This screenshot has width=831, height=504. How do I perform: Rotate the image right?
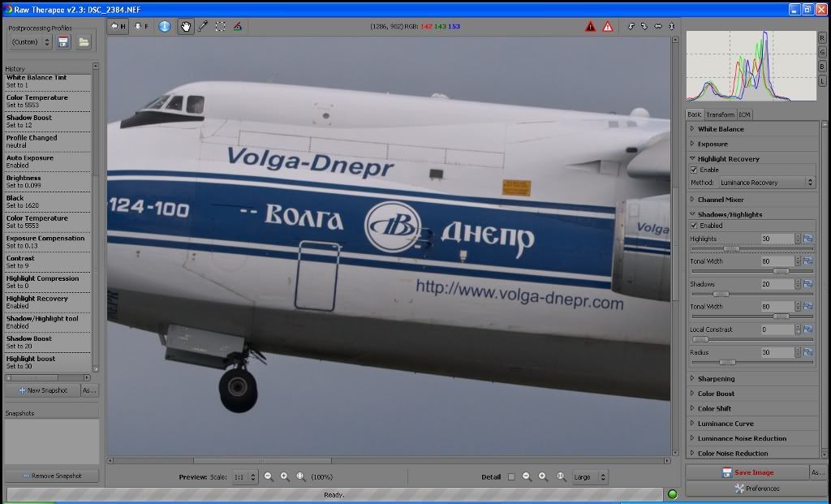point(644,26)
